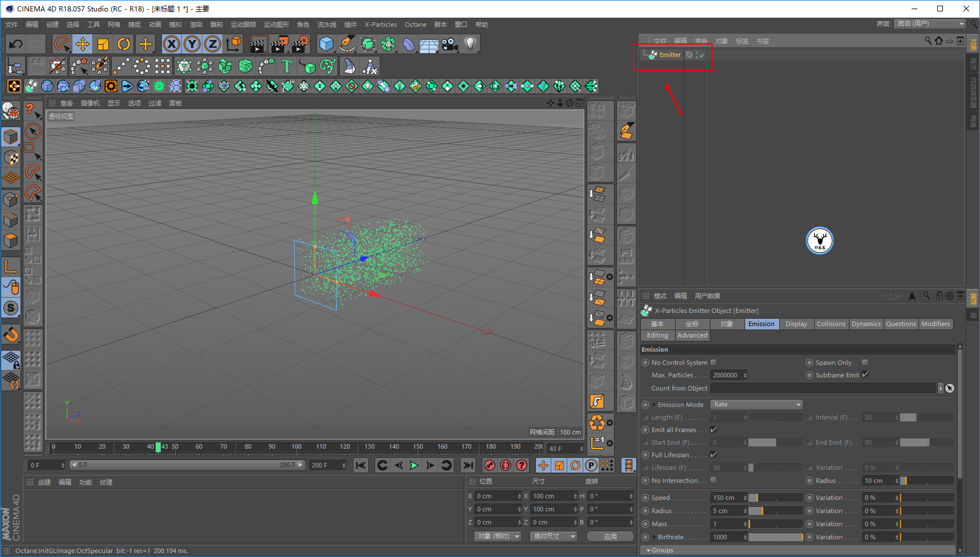980x557 pixels.
Task: Toggle X axis lock
Action: [x=172, y=44]
